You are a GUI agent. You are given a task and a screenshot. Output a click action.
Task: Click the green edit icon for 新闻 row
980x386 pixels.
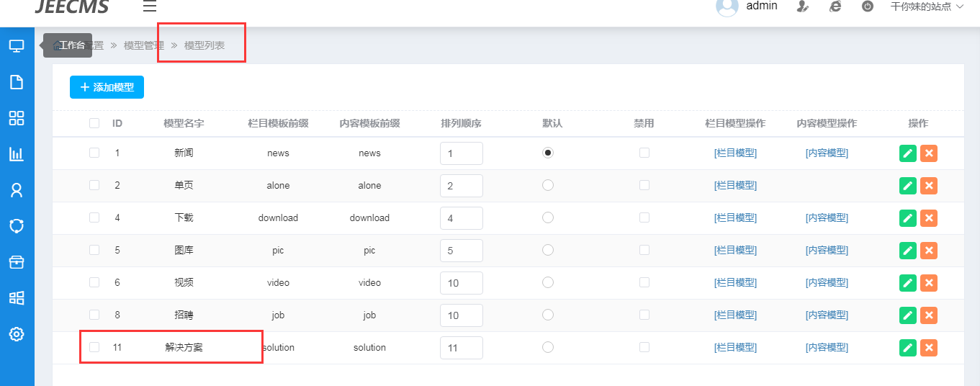coord(908,153)
